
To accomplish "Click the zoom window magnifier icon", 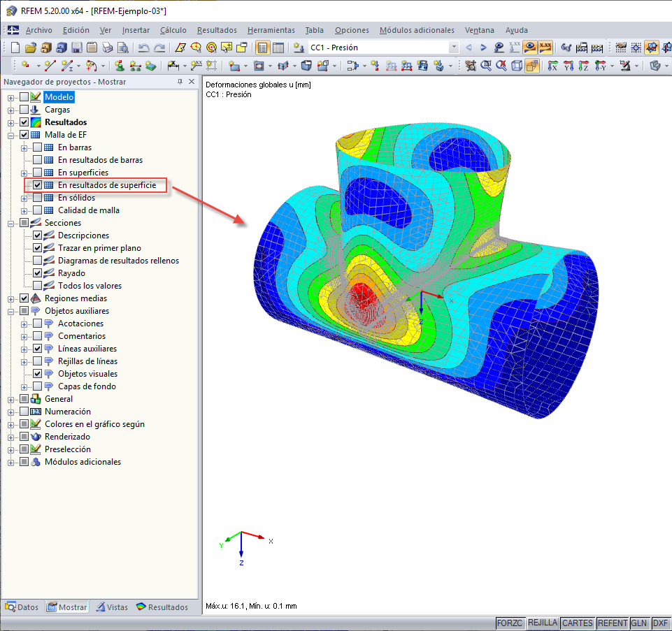I will point(485,66).
